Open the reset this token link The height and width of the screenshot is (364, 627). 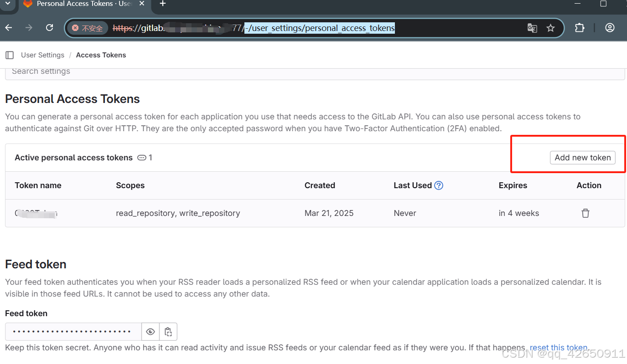pos(558,347)
